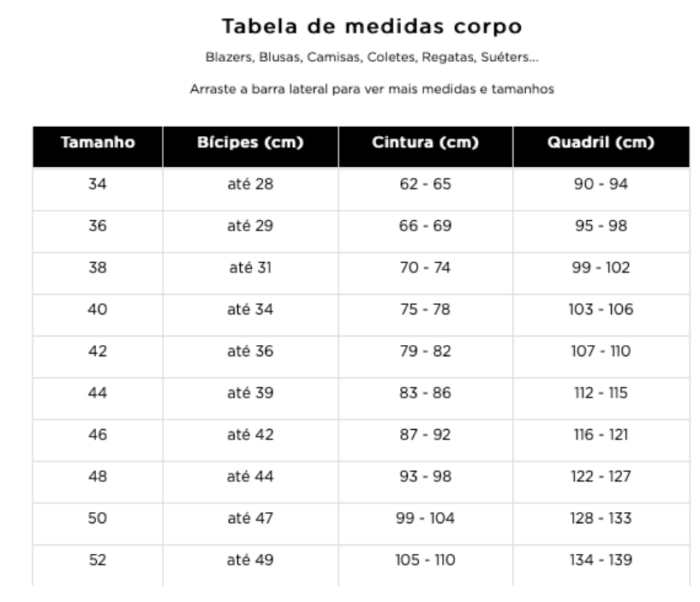Viewport: 700px width, 602px height.
Task: Select the Quadril (cm) column header
Action: [601, 143]
